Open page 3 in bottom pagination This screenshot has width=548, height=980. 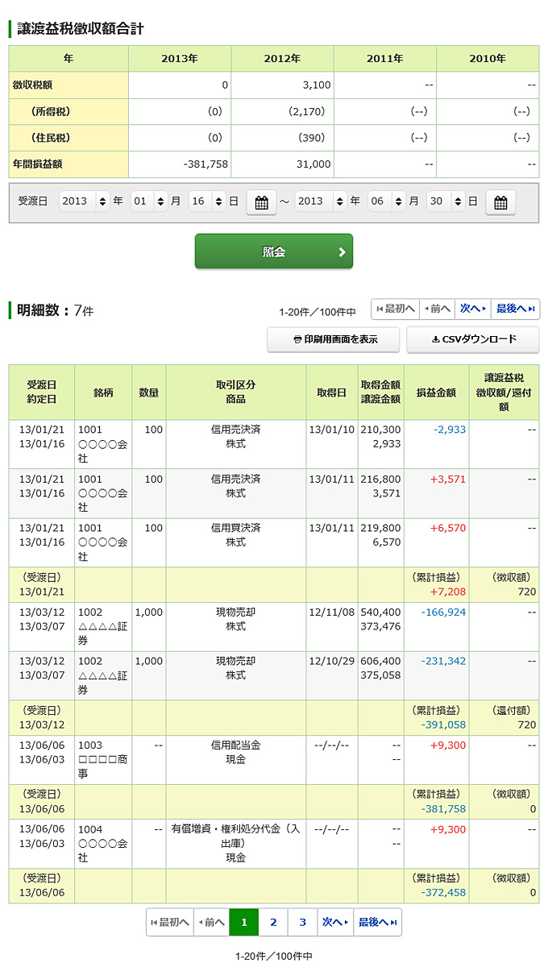click(302, 922)
